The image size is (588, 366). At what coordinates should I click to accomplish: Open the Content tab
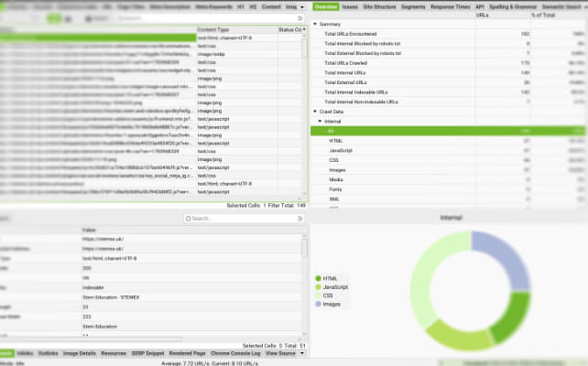coord(271,6)
